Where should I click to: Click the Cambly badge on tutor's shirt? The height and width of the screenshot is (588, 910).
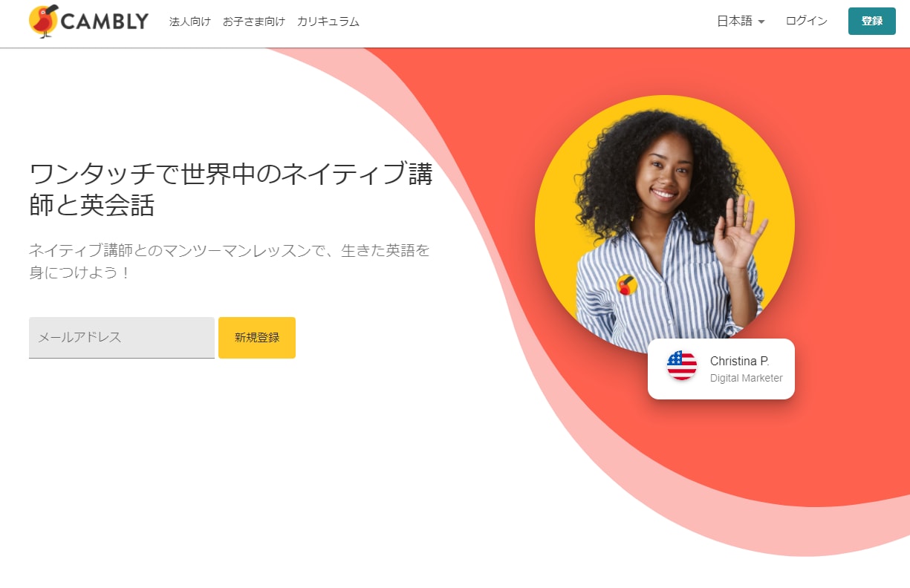(627, 284)
